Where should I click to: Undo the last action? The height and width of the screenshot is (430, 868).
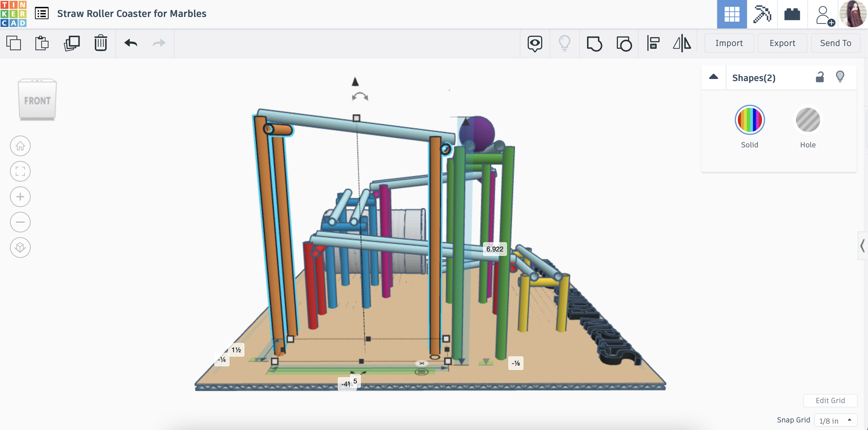[131, 43]
